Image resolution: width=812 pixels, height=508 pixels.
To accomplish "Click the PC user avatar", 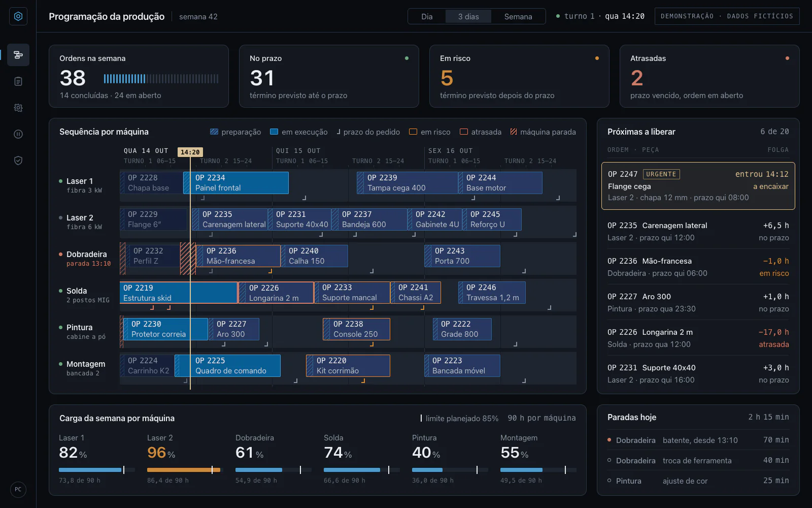I will (18, 490).
